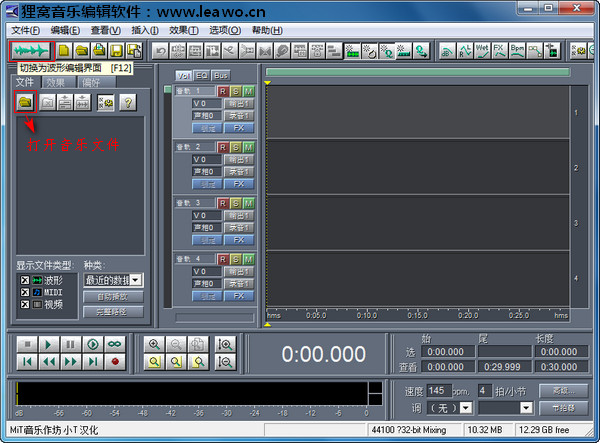Viewport: 600px width, 443px height.
Task: Open the 选项(O) menu
Action: 225,30
